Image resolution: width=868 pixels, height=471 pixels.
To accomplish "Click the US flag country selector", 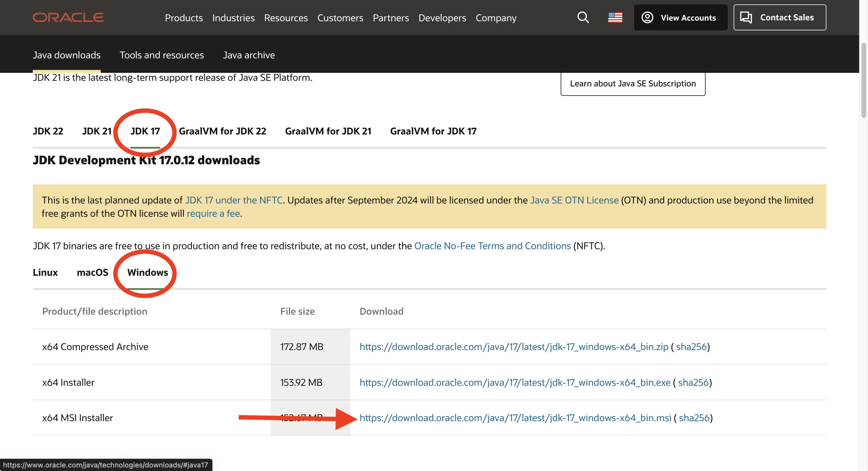I will tap(615, 17).
